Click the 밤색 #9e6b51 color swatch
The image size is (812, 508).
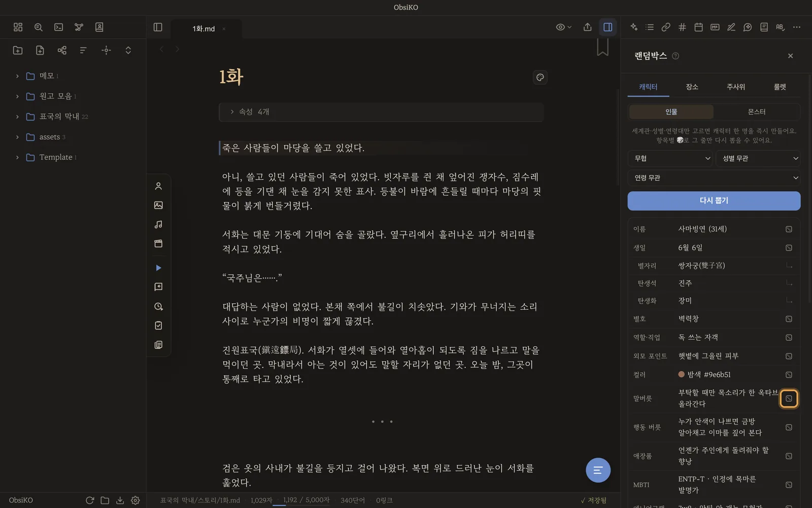coord(682,374)
